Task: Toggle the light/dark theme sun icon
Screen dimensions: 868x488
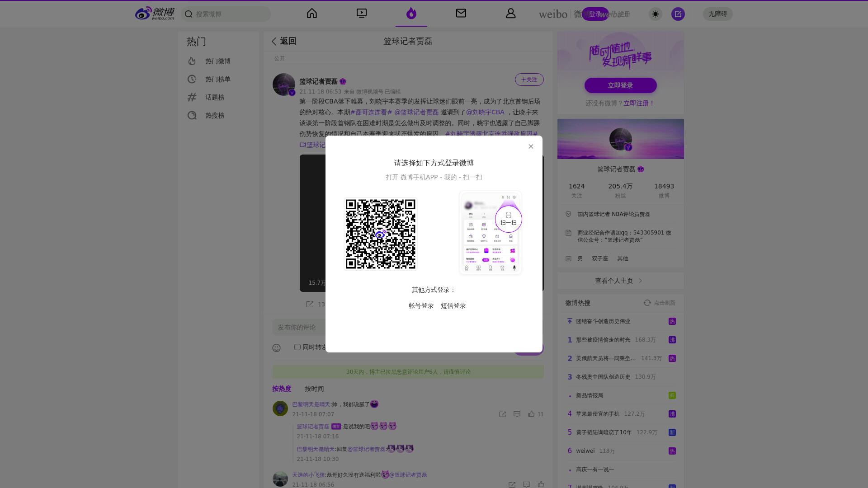Action: (656, 14)
